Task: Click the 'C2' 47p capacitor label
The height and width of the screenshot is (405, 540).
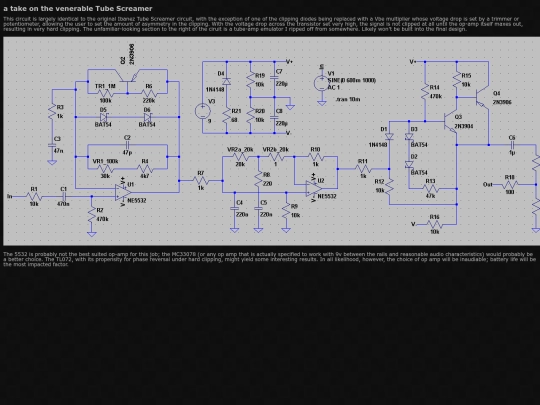Action: point(127,137)
